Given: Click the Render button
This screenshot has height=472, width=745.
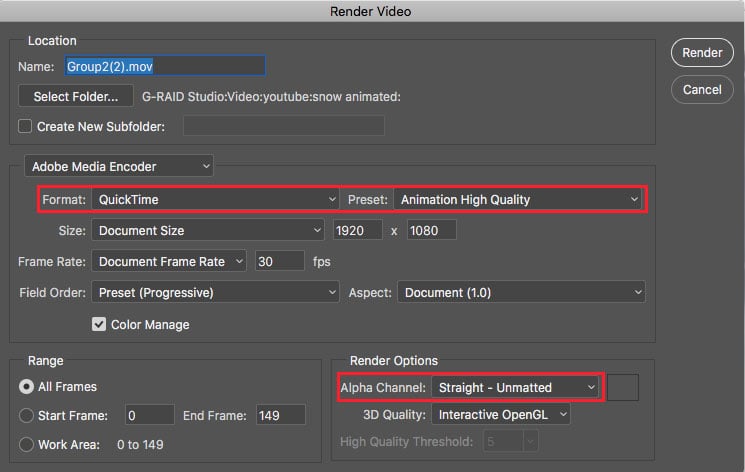Looking at the screenshot, I should (x=702, y=53).
